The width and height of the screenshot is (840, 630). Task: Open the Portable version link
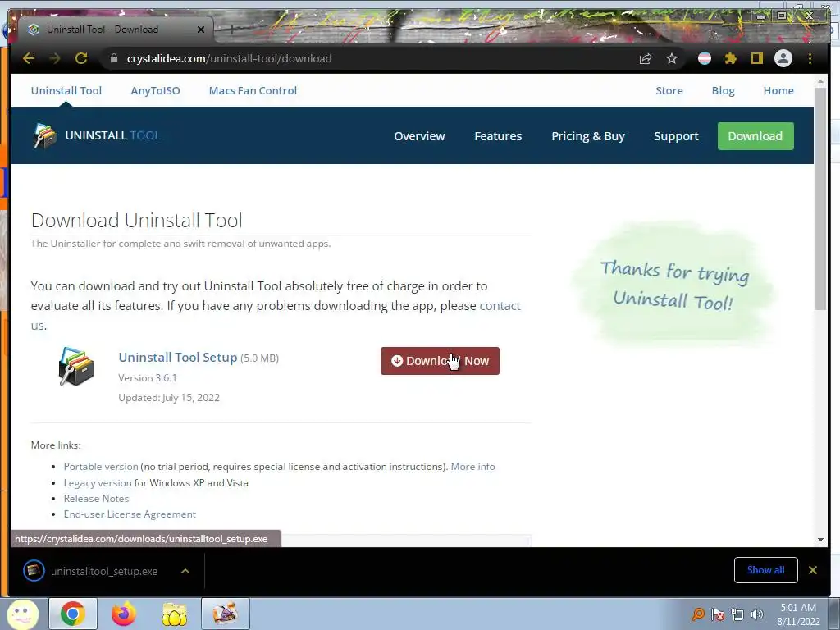101,466
